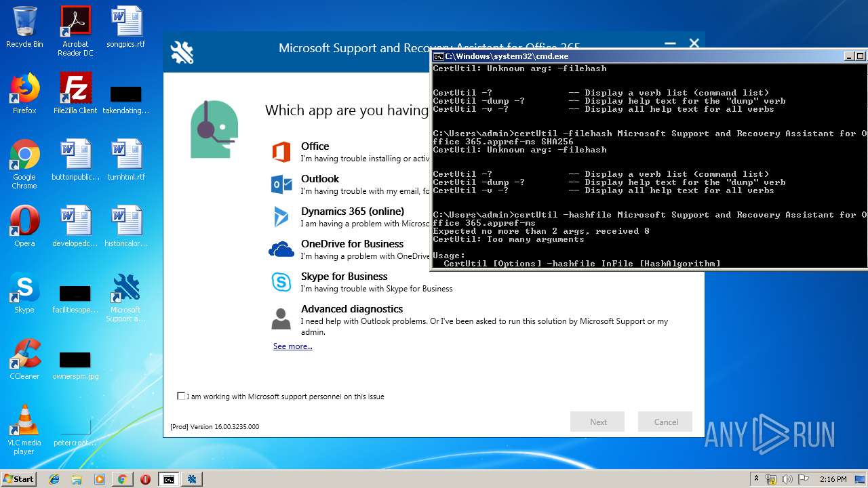Choose Advanced diagnostics heading
868x488 pixels.
(352, 308)
